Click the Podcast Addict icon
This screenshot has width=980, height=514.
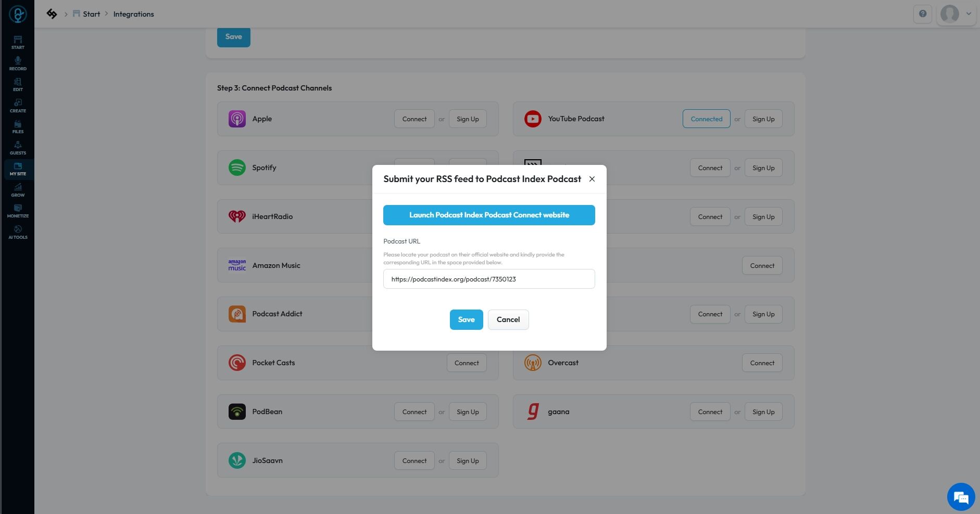click(x=237, y=314)
